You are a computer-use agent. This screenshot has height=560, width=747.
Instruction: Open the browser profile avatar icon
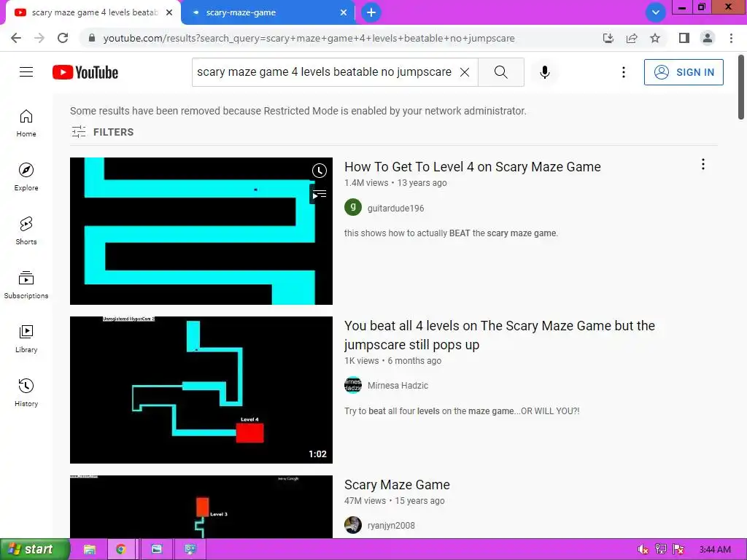click(x=708, y=38)
